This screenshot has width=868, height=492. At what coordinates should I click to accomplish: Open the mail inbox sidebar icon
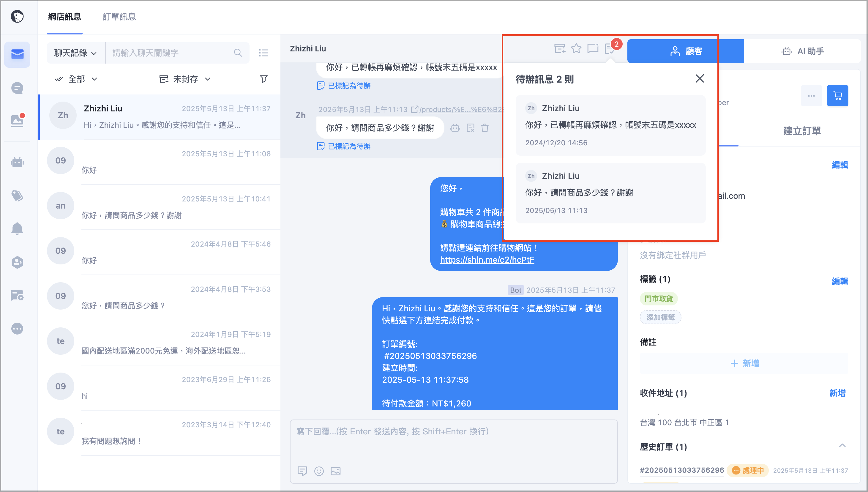pos(17,54)
